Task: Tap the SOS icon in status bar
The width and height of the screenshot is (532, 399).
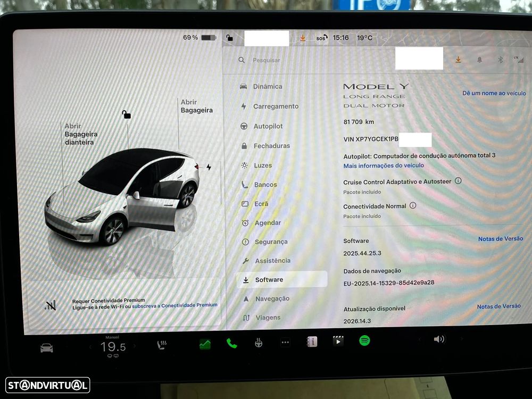Action: coord(322,38)
